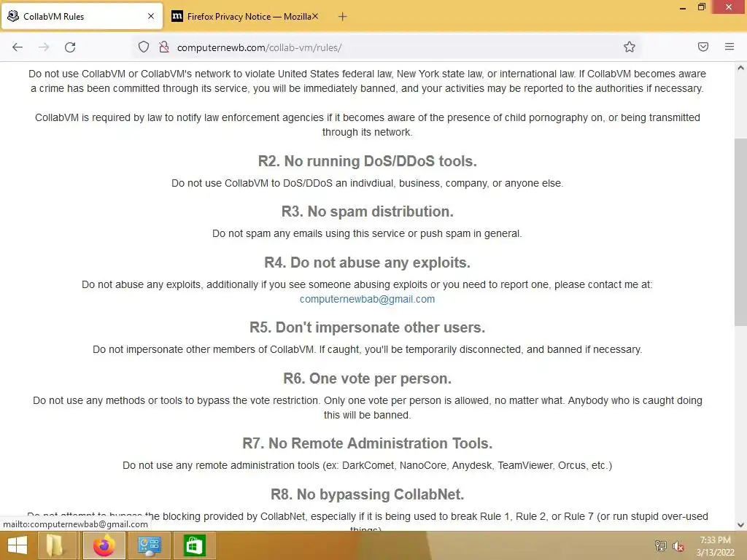The height and width of the screenshot is (560, 747).
Task: Close the CollabVM Rules tab
Action: (151, 16)
